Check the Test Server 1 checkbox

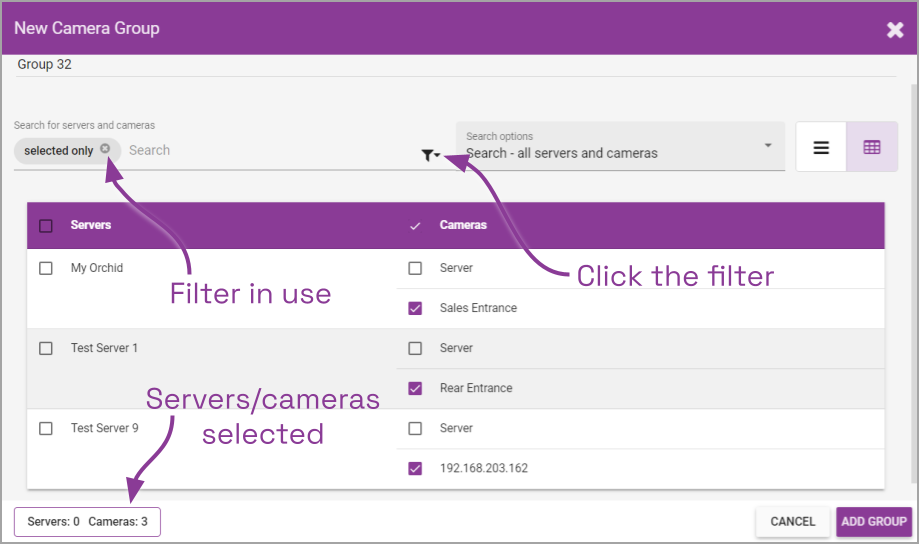46,349
